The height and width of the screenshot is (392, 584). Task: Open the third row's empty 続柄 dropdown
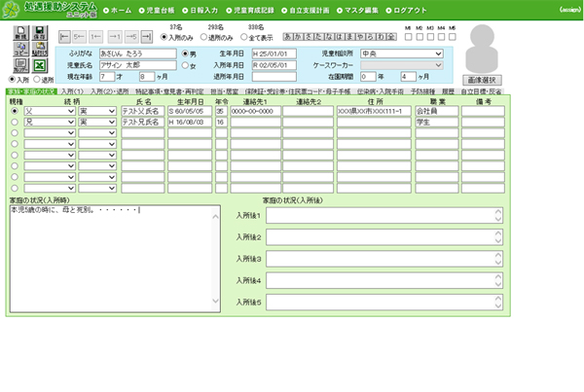(x=50, y=133)
